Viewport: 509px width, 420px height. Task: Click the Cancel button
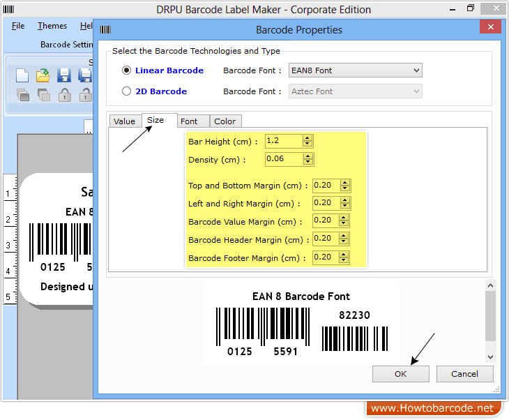(464, 374)
